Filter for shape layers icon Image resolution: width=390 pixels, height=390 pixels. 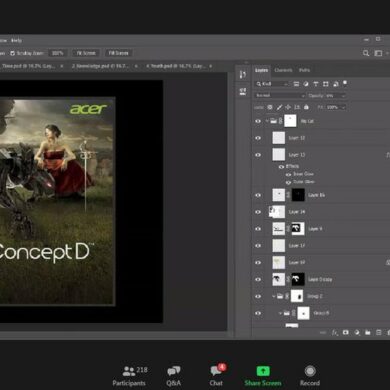coord(326,84)
